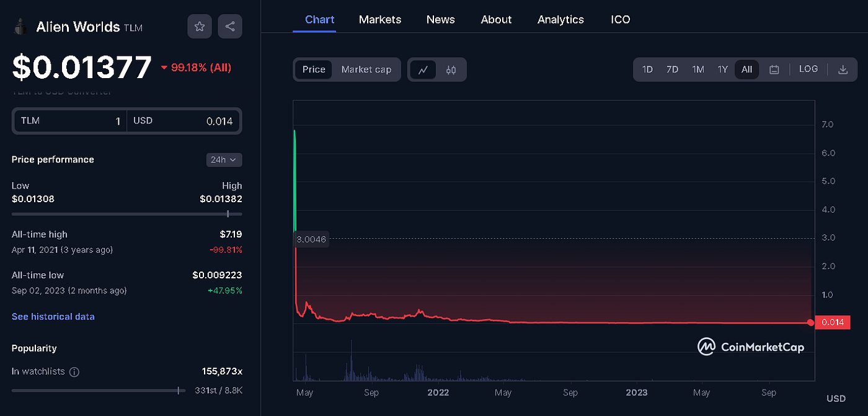Click the 2023 label on chart axis

pos(637,392)
